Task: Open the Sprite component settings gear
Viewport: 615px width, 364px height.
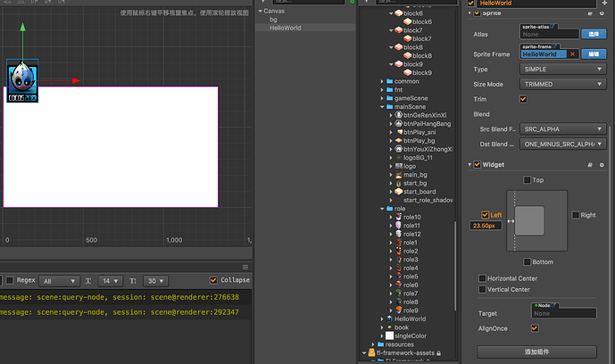Action: coord(603,12)
